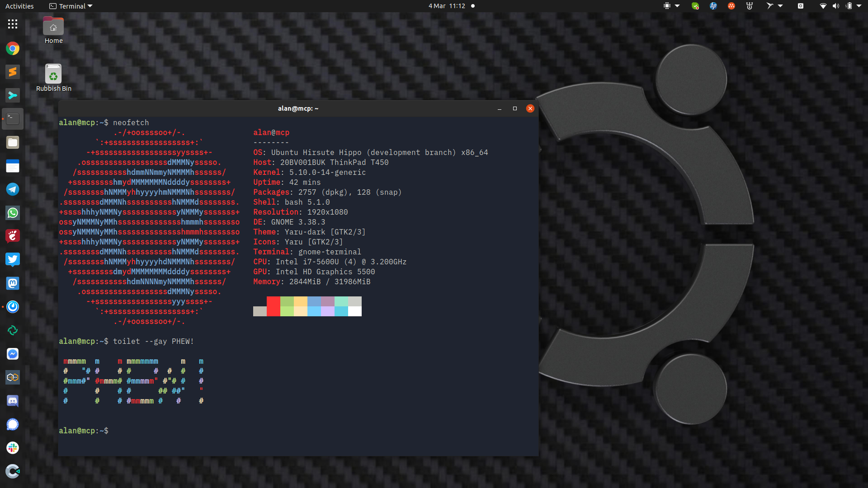The width and height of the screenshot is (868, 488).
Task: Launch Telegram from the dock
Action: coord(13,189)
